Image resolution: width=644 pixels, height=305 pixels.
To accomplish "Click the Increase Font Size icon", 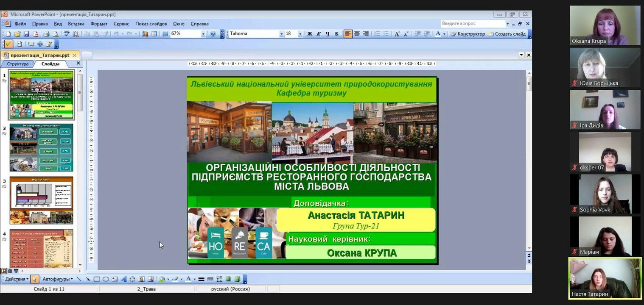I will coord(397,34).
